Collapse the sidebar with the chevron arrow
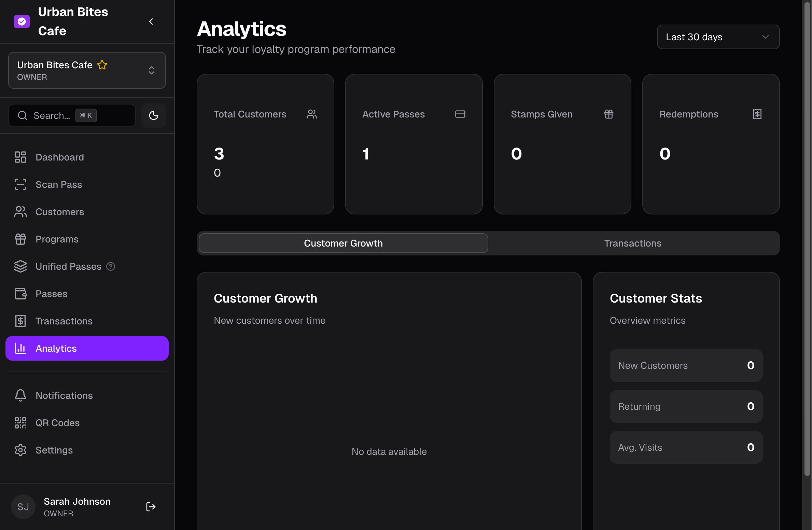This screenshot has height=530, width=812. click(x=151, y=21)
